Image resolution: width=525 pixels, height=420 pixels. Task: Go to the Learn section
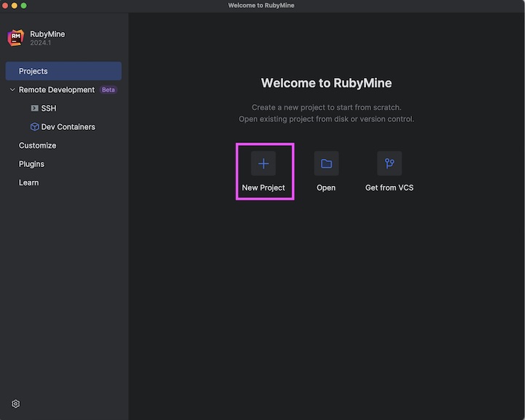(28, 183)
